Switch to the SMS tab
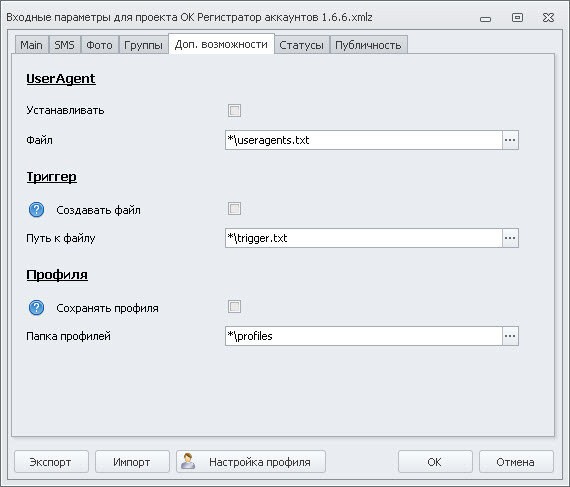This screenshot has width=570, height=487. coord(64,45)
